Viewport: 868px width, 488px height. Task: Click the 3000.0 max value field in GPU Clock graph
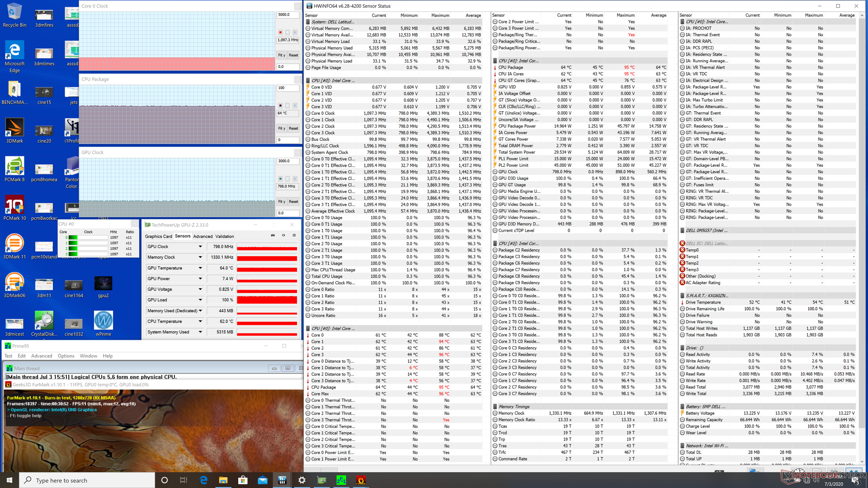click(288, 161)
